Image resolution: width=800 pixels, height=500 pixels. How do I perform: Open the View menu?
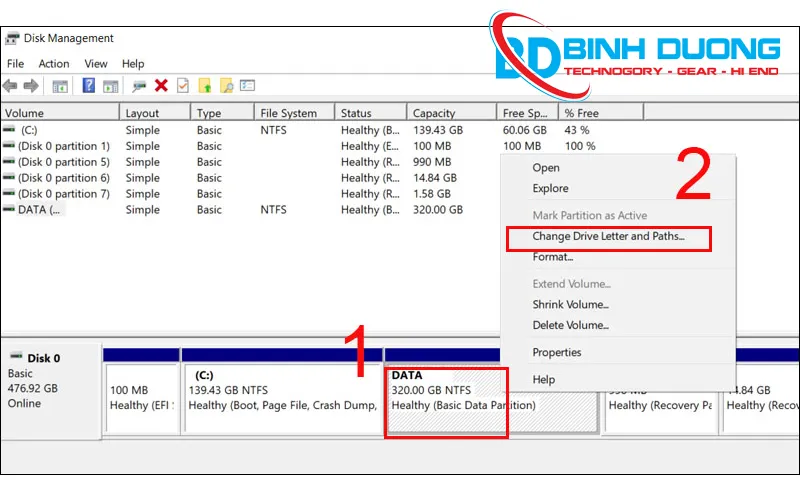(x=96, y=64)
